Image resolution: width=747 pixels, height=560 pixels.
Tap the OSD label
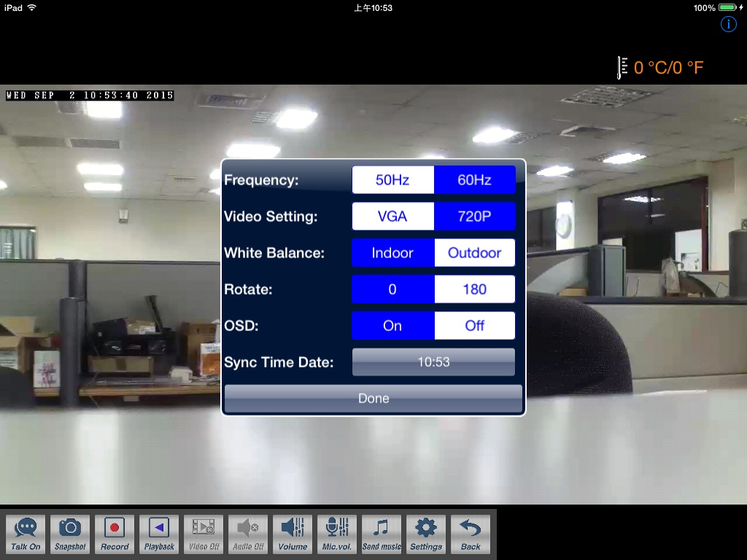[x=241, y=326]
